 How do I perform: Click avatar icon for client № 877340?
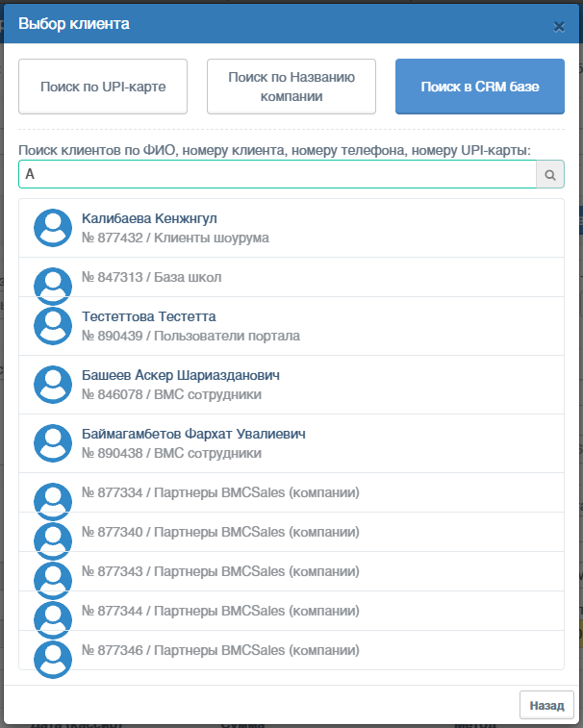click(x=53, y=541)
